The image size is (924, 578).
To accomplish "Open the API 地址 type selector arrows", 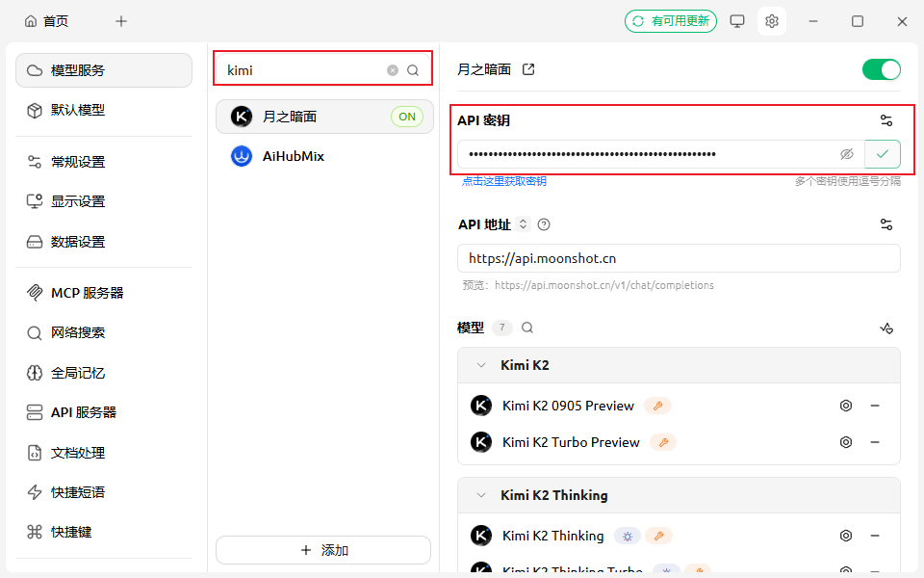I will [x=524, y=224].
